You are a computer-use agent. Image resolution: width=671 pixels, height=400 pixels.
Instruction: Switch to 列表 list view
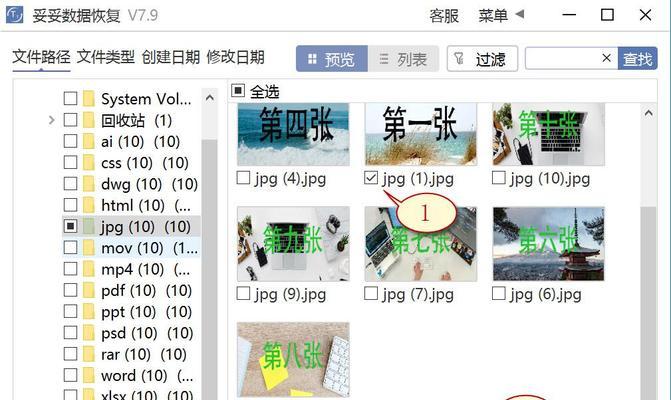coord(403,59)
